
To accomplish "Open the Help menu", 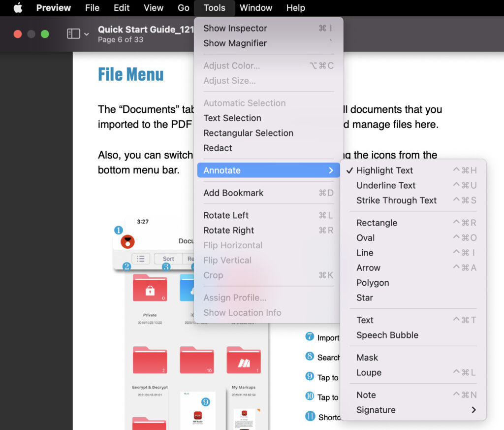I will point(296,8).
